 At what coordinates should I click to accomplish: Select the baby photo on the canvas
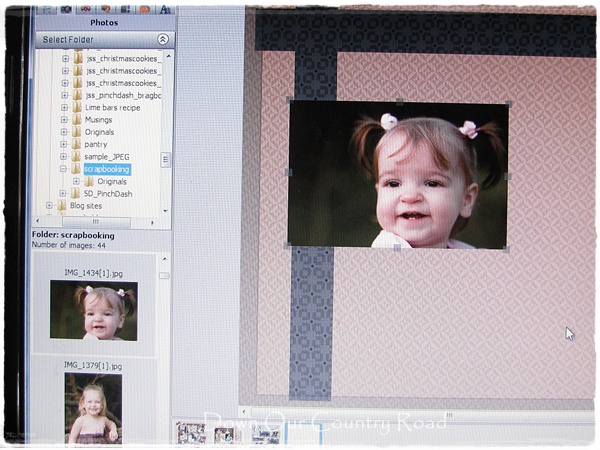[x=398, y=174]
